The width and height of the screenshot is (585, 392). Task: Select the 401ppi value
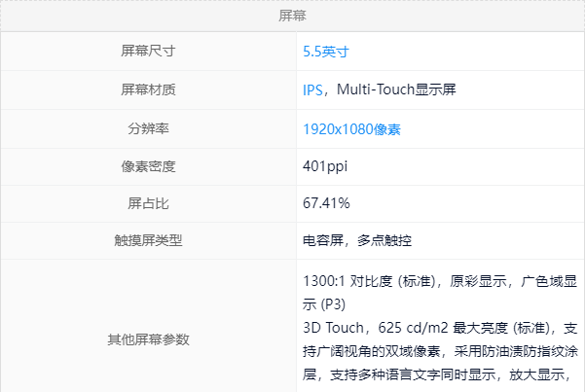click(325, 166)
